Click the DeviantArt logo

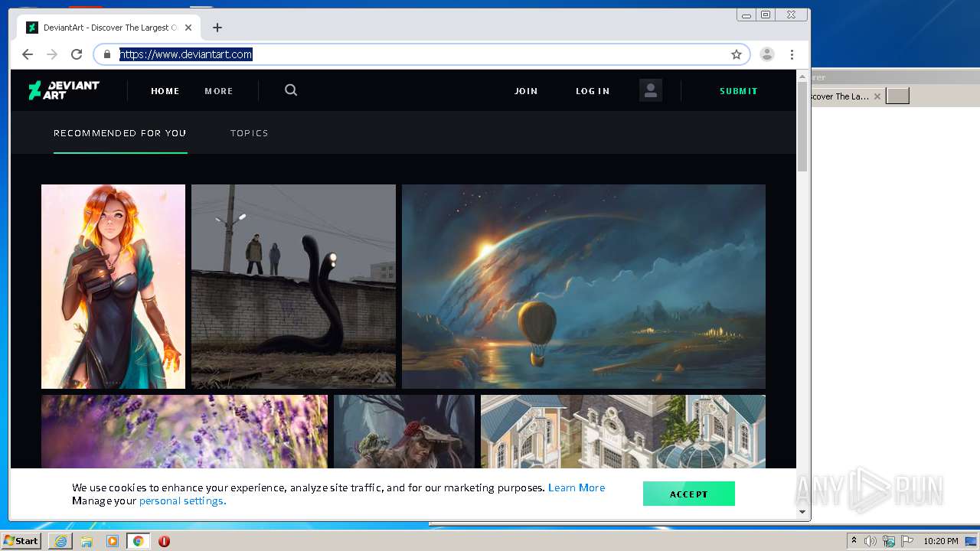click(64, 90)
